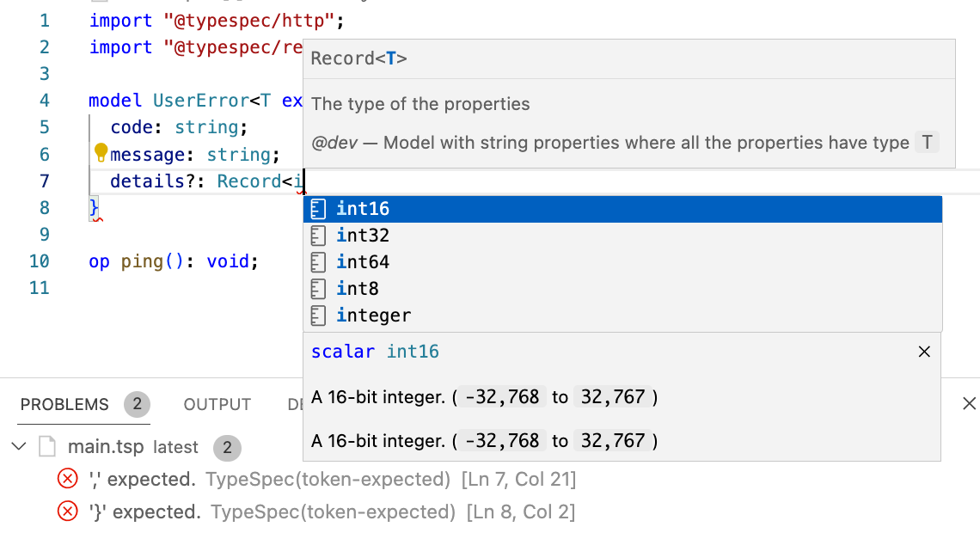Click the int32 suggestion icon

(319, 236)
